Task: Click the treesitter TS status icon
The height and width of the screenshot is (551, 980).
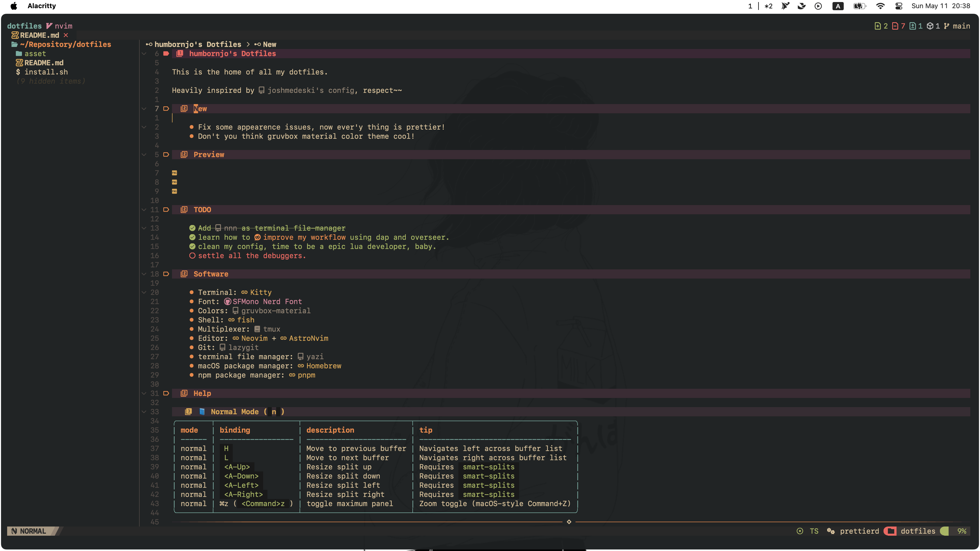Action: 800,531
